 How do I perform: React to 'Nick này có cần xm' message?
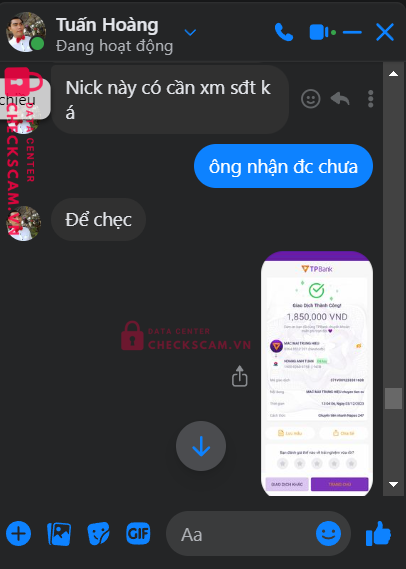pyautogui.click(x=311, y=99)
